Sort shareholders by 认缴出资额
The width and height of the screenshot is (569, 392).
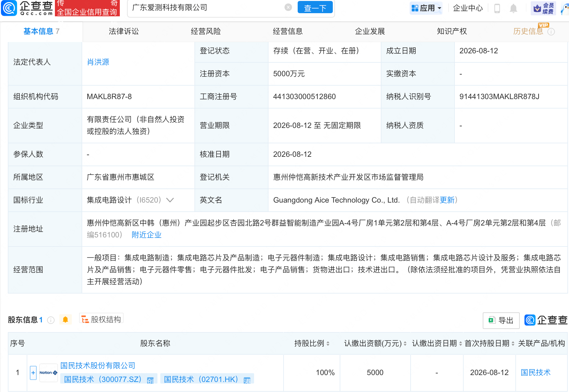pyautogui.click(x=405, y=344)
